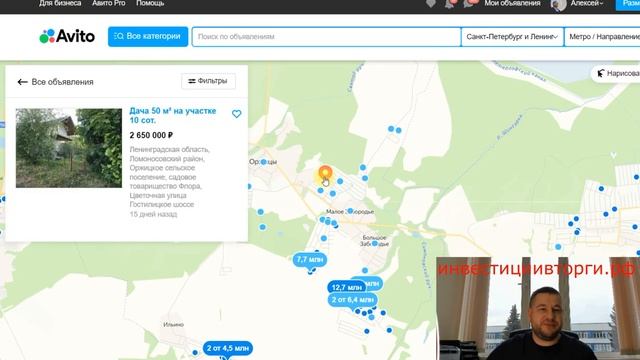Open the Санкт-Петербург region dropdown
The image size is (640, 360).
coord(512,37)
